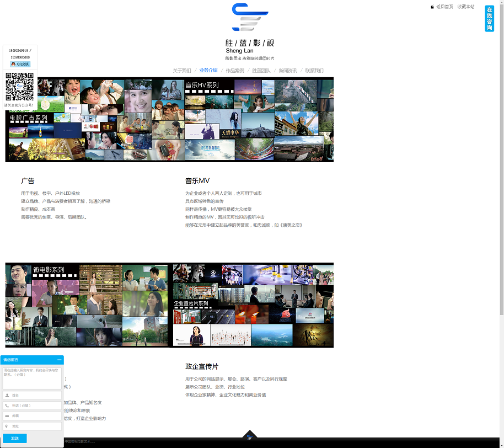Click the 返回首页 link
Image resolution: width=504 pixels, height=448 pixels.
(x=444, y=7)
